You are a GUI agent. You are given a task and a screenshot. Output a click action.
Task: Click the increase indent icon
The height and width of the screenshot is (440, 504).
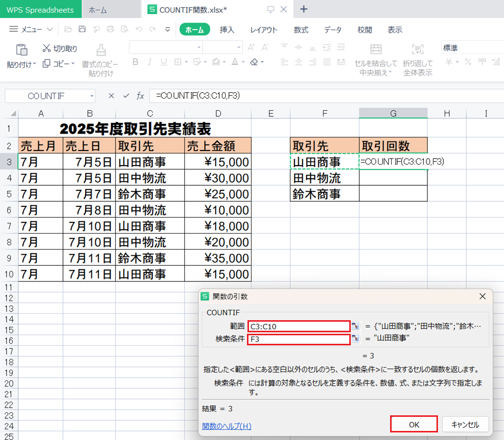341,47
